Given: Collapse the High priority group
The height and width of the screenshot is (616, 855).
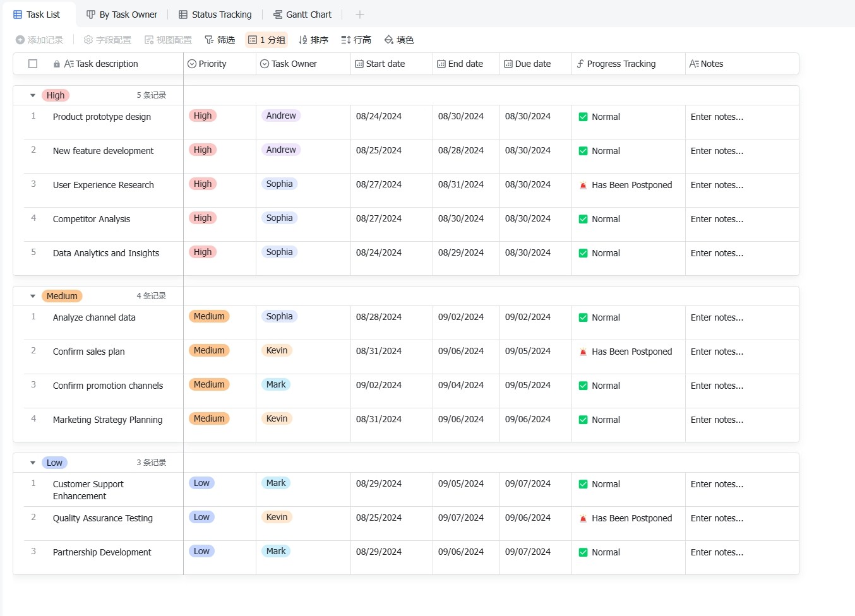Looking at the screenshot, I should [33, 95].
